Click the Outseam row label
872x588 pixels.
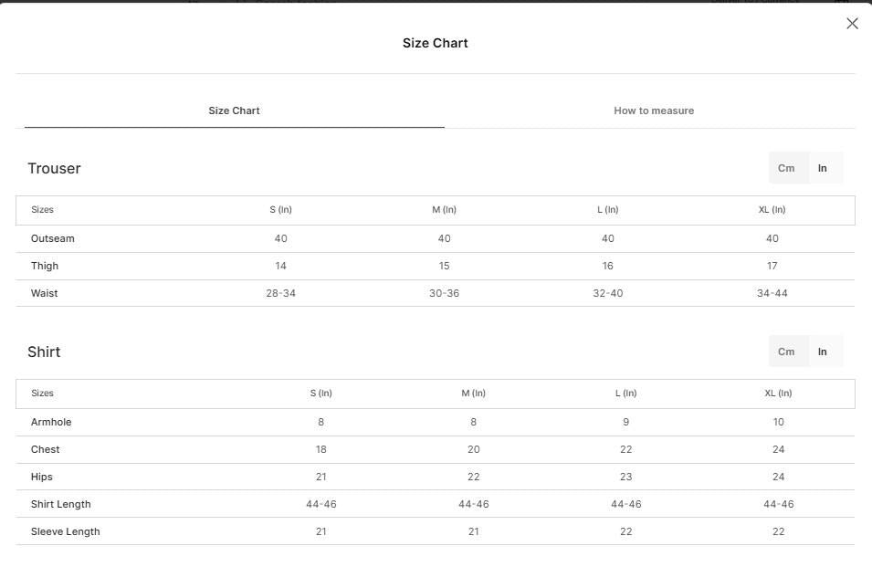pyautogui.click(x=52, y=238)
